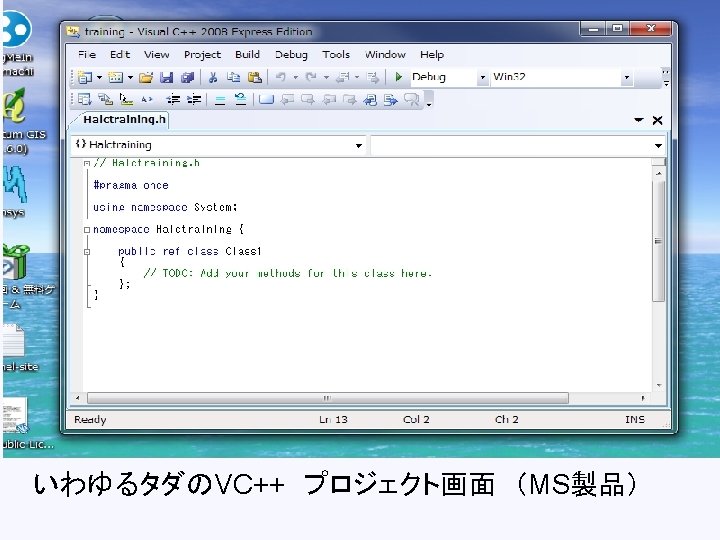Screen dimensions: 720x540
Task: Click the Add New Item icon
Action: 115,77
